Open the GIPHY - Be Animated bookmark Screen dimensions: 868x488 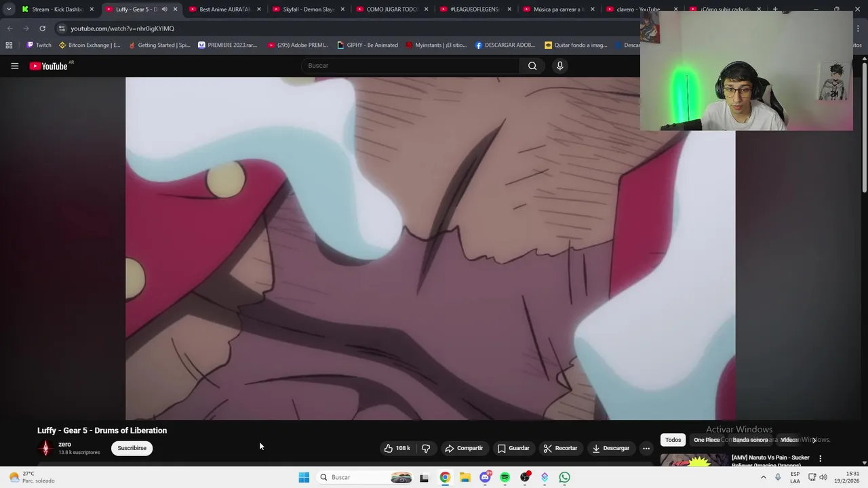click(x=368, y=45)
